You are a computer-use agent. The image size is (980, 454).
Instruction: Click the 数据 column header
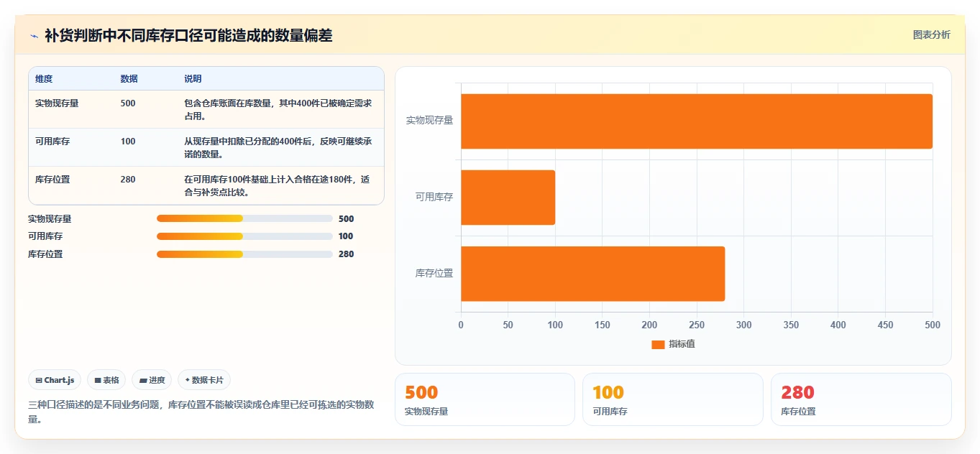[x=129, y=78]
